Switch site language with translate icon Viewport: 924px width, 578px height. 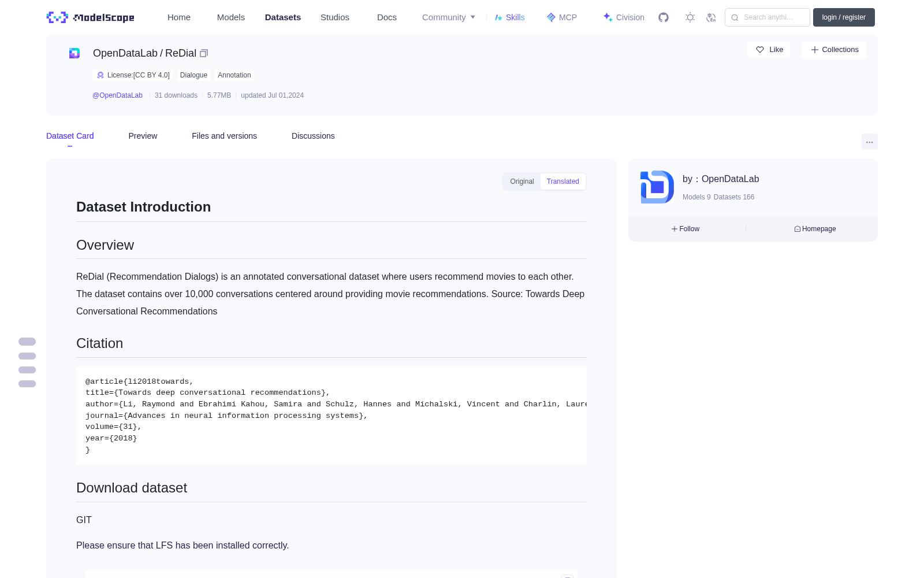[x=711, y=17]
